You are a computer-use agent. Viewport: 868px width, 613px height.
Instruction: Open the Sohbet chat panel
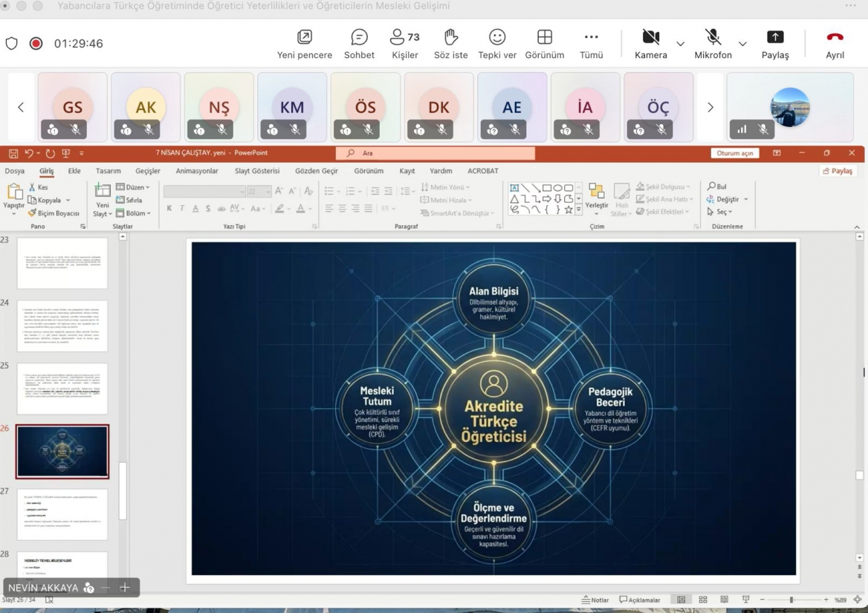(x=359, y=44)
